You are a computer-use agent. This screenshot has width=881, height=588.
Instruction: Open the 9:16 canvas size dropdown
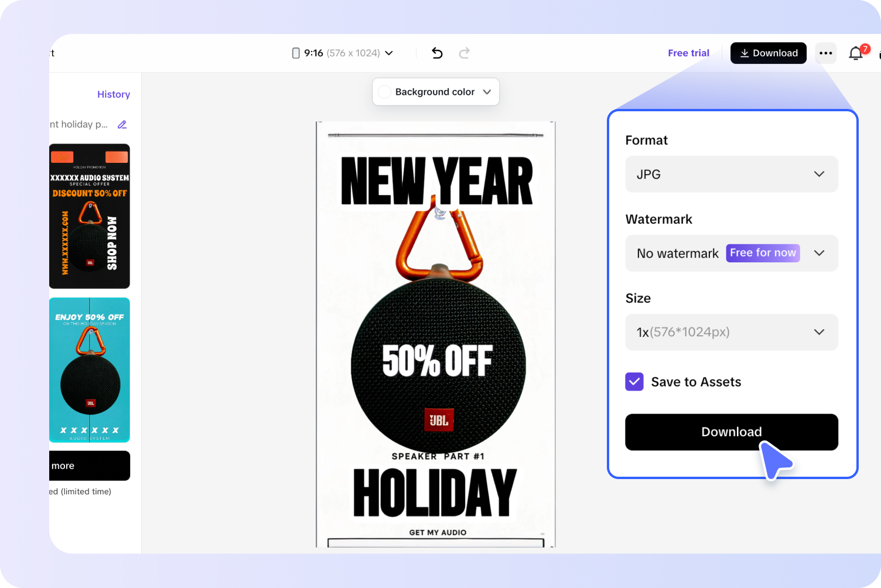coord(343,53)
